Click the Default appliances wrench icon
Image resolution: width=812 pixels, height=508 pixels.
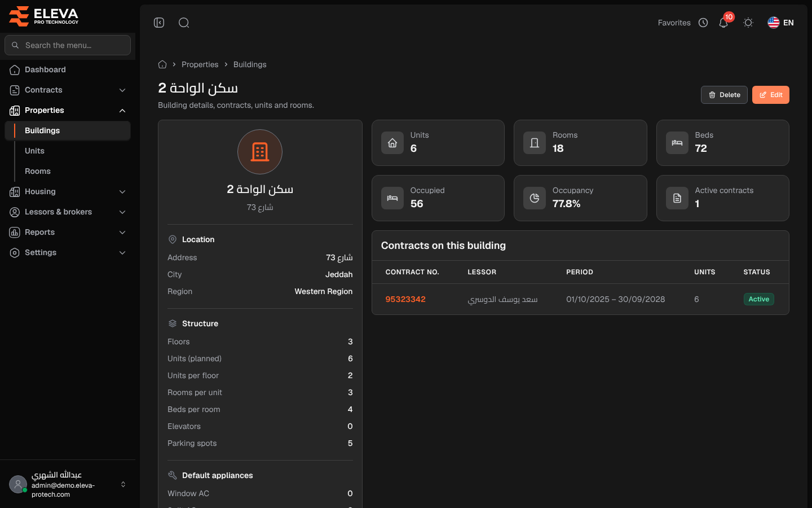[173, 475]
